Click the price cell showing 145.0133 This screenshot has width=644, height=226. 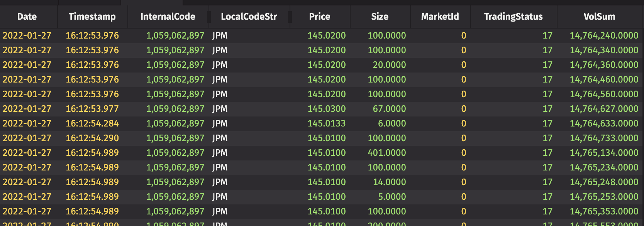click(326, 123)
